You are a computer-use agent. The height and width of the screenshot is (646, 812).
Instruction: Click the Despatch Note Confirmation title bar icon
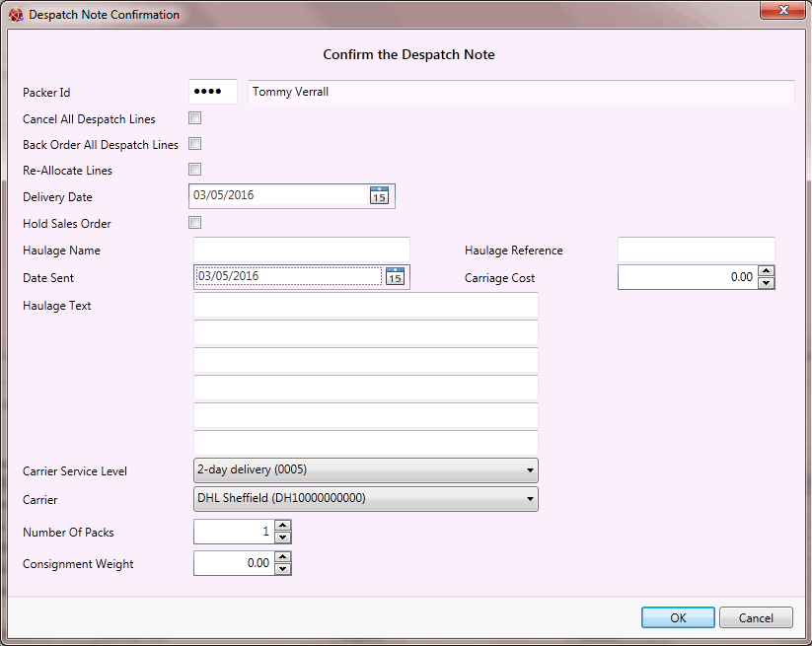[x=16, y=15]
